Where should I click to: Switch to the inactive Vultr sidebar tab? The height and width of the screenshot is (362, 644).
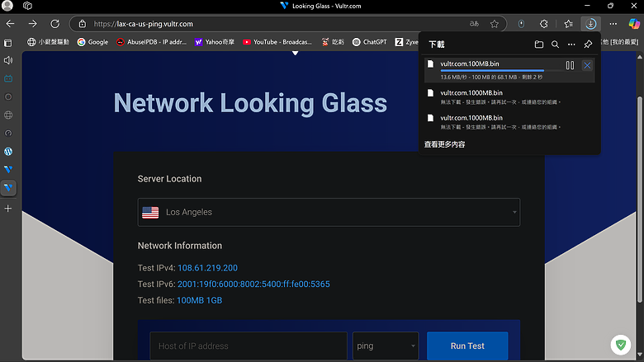pyautogui.click(x=8, y=169)
